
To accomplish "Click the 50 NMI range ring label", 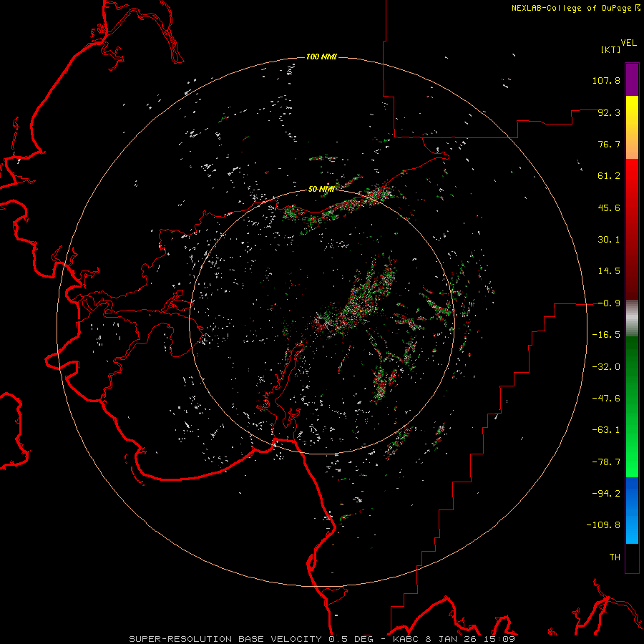I will [321, 189].
